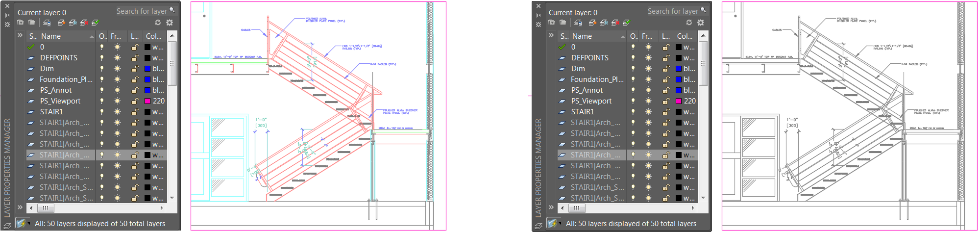Screen dimensions: 980x232
Task: Click the scroll down arrow in right layer list
Action: (x=703, y=198)
